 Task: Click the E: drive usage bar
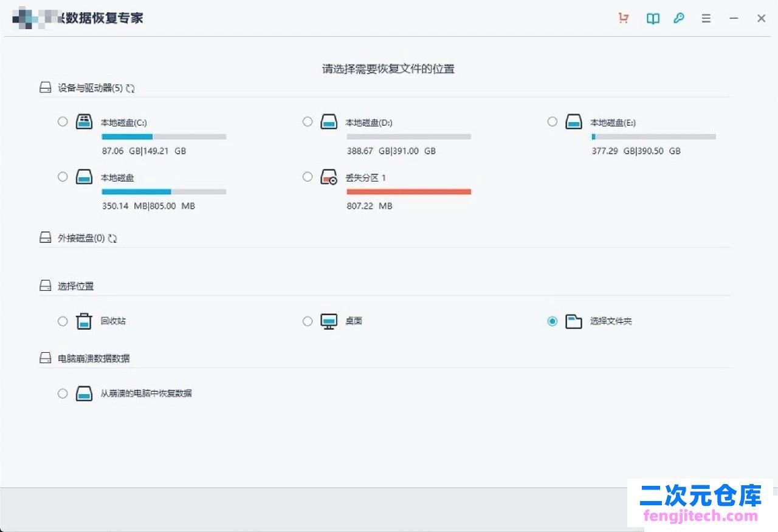653,137
